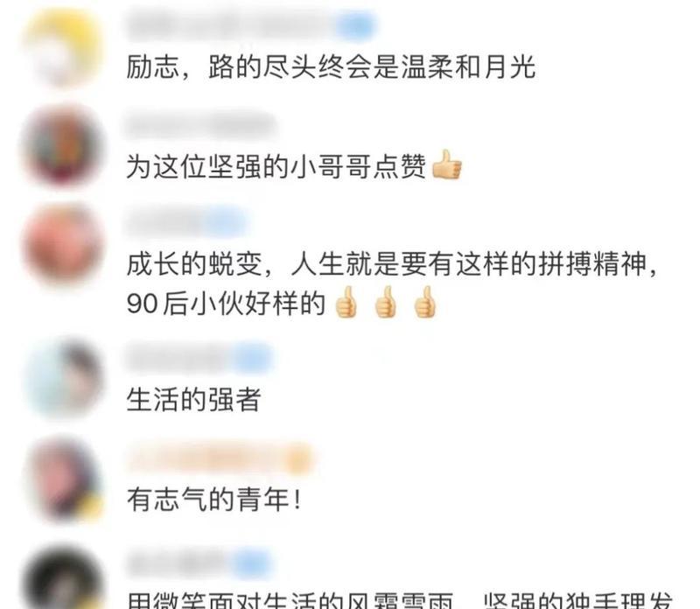Select the comment starting with 成长的蜕变
This screenshot has height=609, width=700.
(392, 283)
